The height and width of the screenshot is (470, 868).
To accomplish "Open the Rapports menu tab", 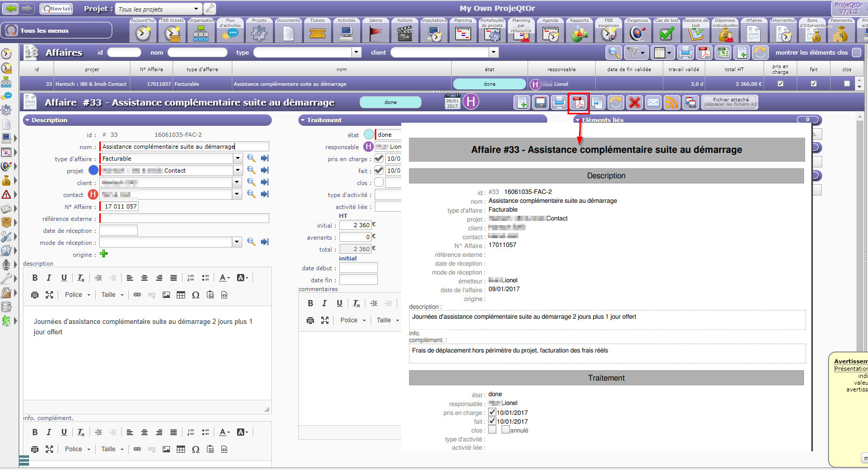I will (579, 31).
